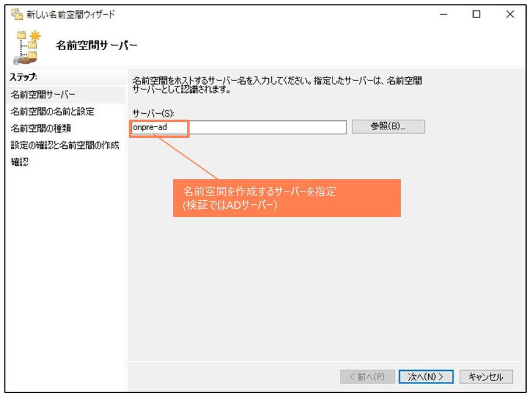Click the サーバー(S): label
532x397 pixels.
point(153,113)
